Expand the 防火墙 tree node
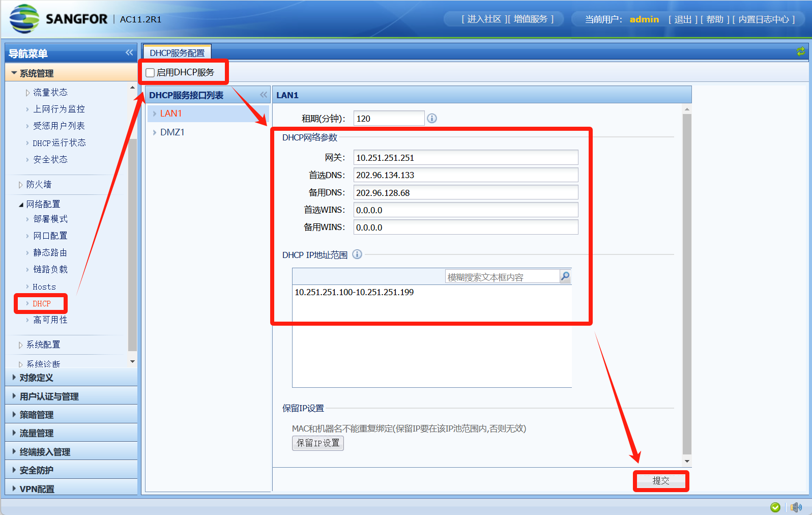The image size is (812, 515). 21,185
